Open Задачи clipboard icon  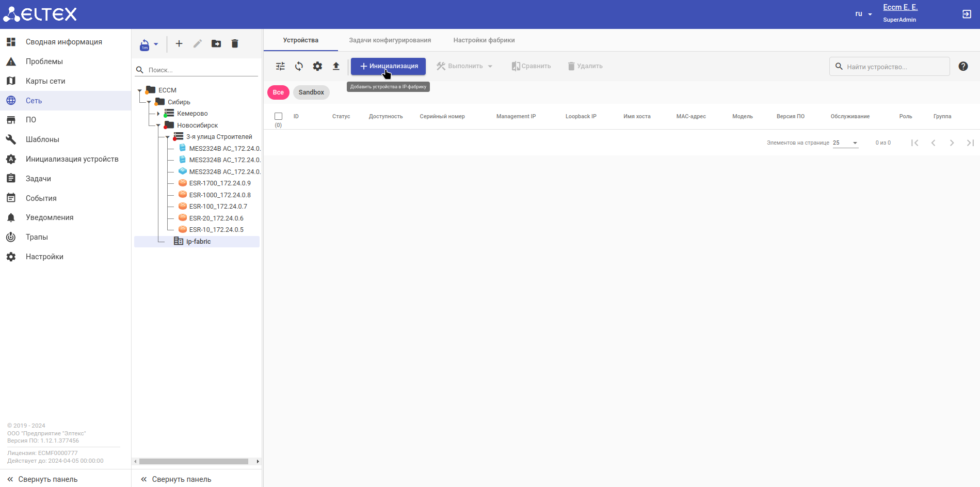click(x=11, y=179)
